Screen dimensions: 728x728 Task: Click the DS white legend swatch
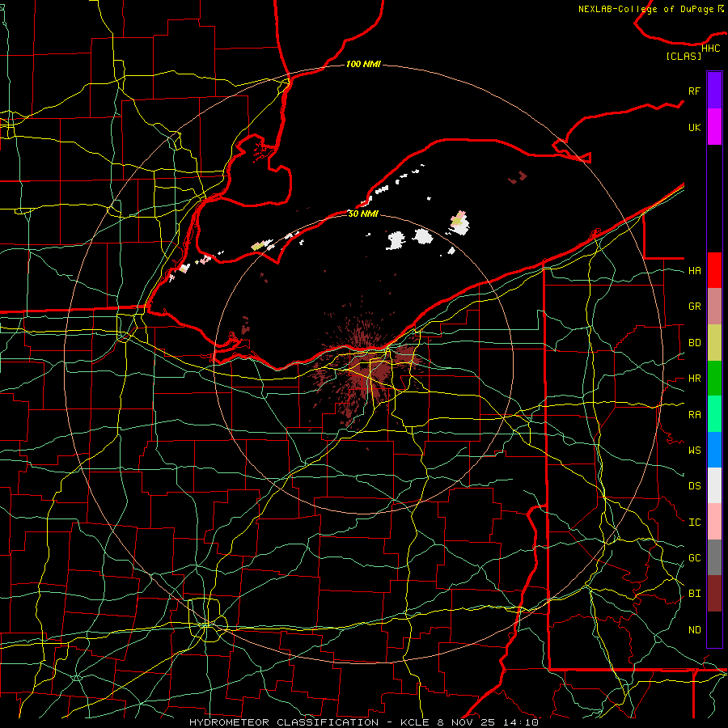click(x=714, y=485)
